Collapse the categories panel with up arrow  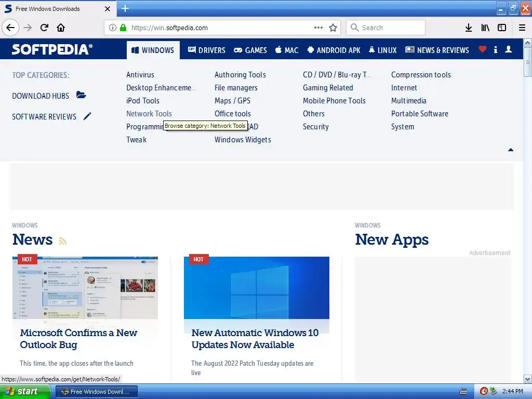[511, 150]
